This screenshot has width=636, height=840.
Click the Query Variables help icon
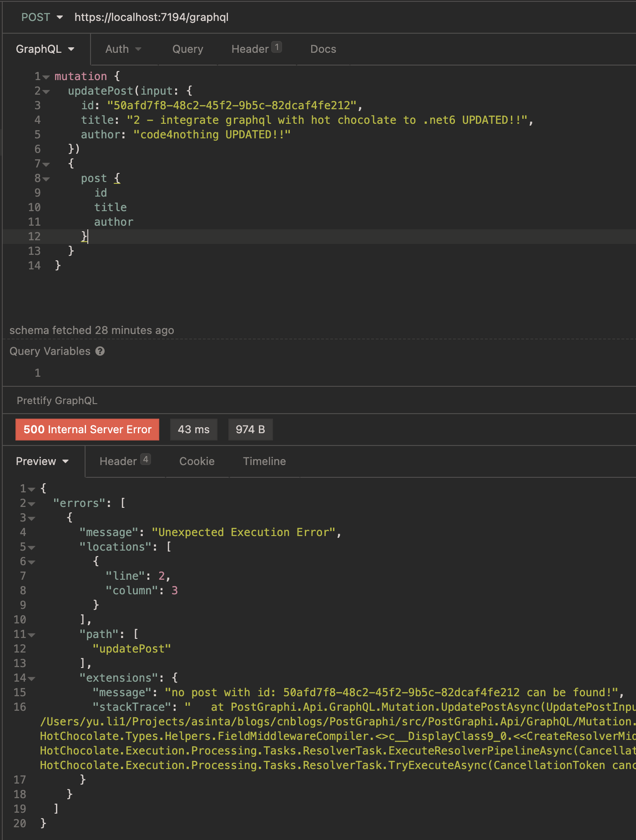coord(100,351)
